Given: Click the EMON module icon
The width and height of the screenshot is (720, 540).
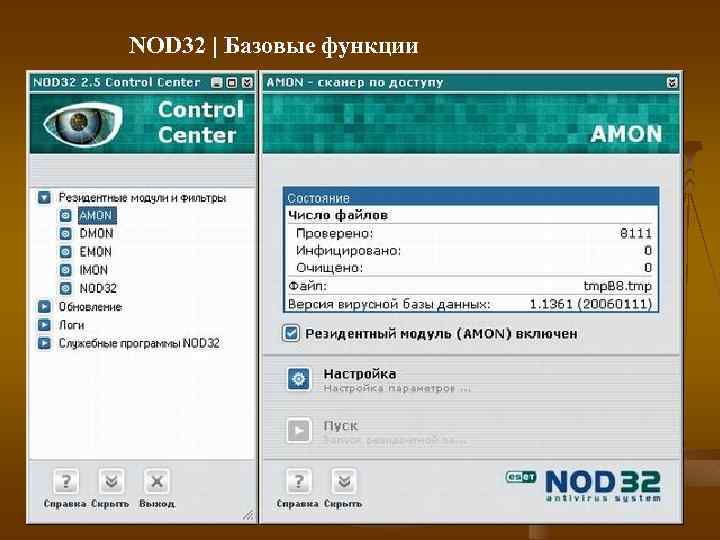Looking at the screenshot, I should [66, 252].
